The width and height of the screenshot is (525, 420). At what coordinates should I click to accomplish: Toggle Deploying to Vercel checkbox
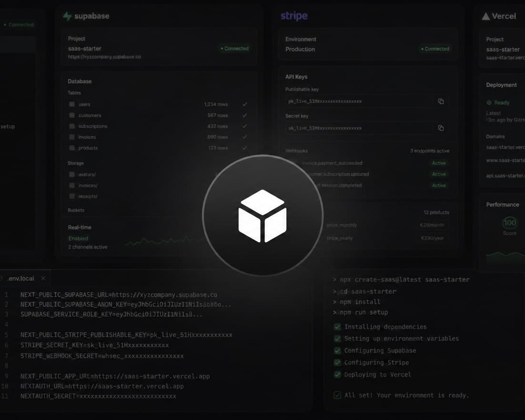(337, 374)
